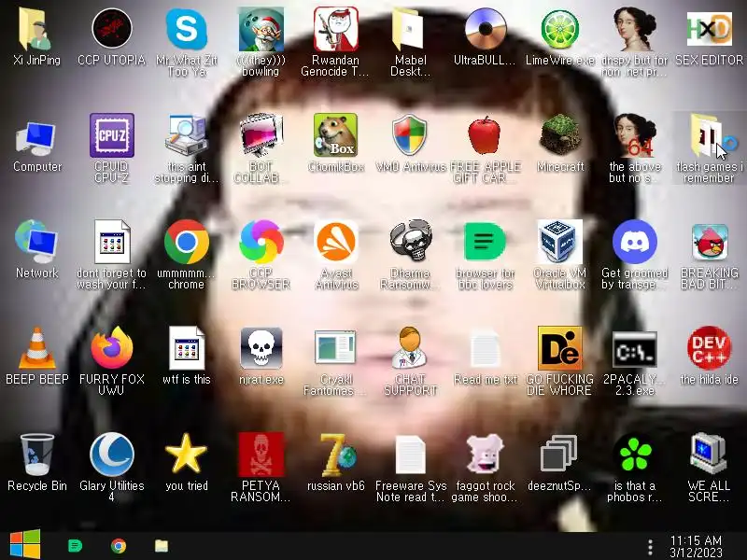Open VMD Antivirus shield icon
Image resolution: width=747 pixels, height=560 pixels.
pos(409,135)
